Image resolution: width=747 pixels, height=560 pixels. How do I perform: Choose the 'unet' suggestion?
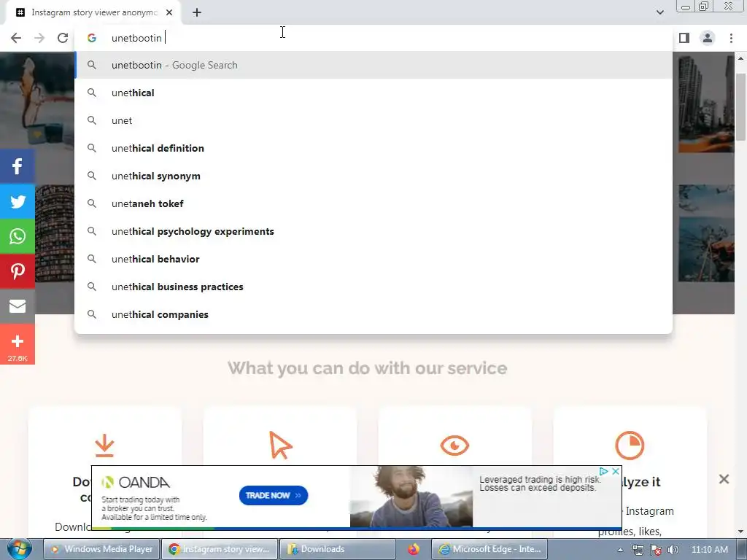click(373, 120)
